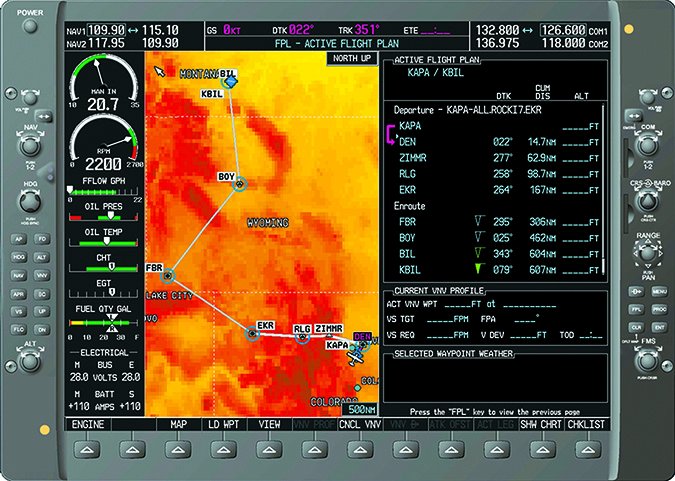675x481 pixels.
Task: Click the Direct-To key on the right bezel
Action: (636, 292)
